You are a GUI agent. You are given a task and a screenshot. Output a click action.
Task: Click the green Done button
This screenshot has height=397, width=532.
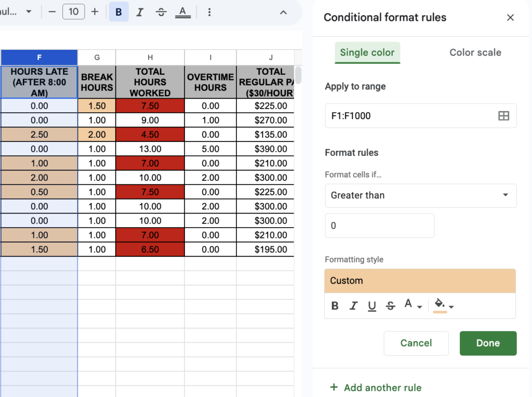point(488,343)
